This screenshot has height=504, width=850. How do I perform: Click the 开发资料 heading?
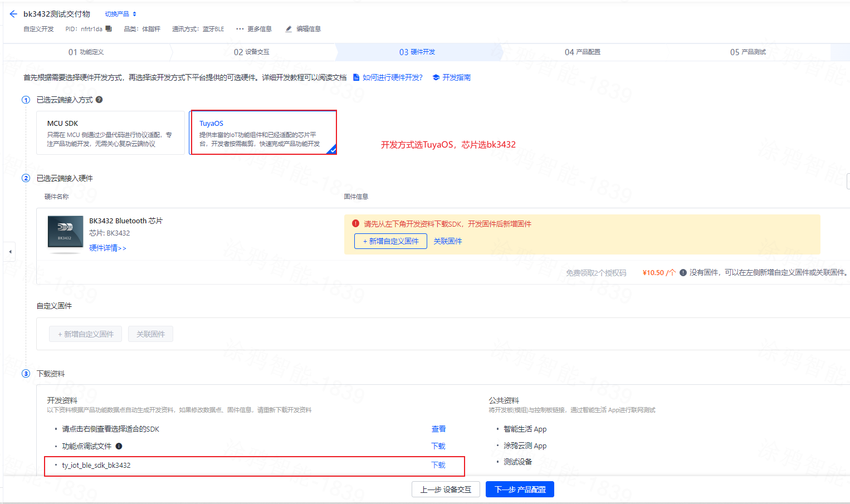[62, 400]
